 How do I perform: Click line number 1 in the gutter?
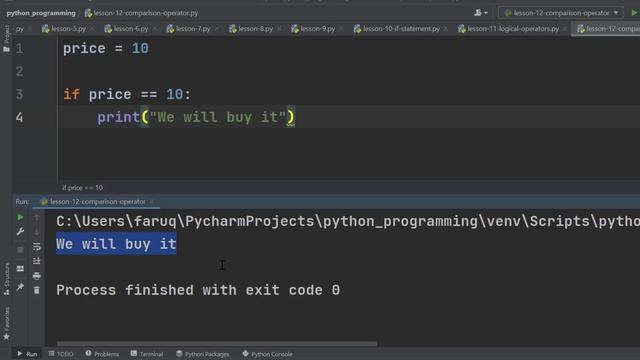click(19, 49)
